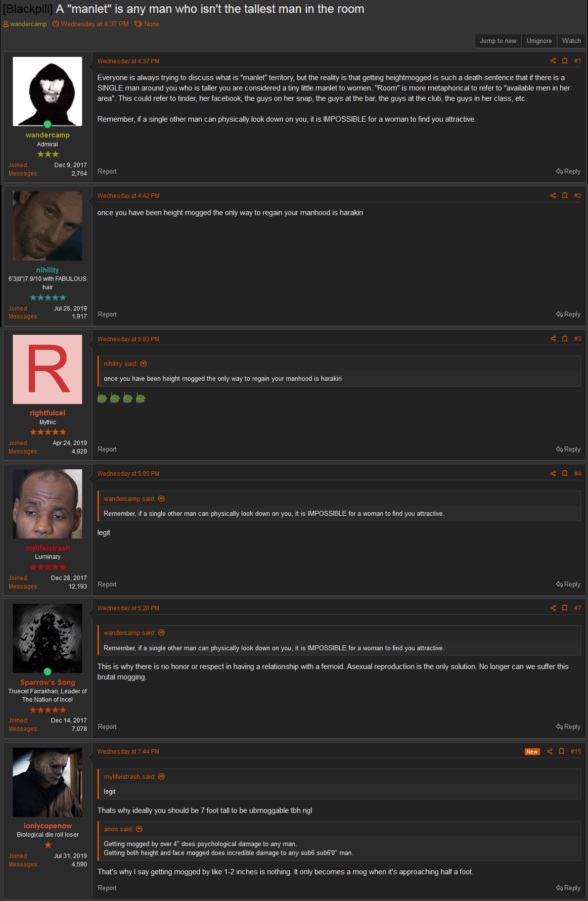
Task: Reply to nihility's post #2
Action: click(568, 315)
